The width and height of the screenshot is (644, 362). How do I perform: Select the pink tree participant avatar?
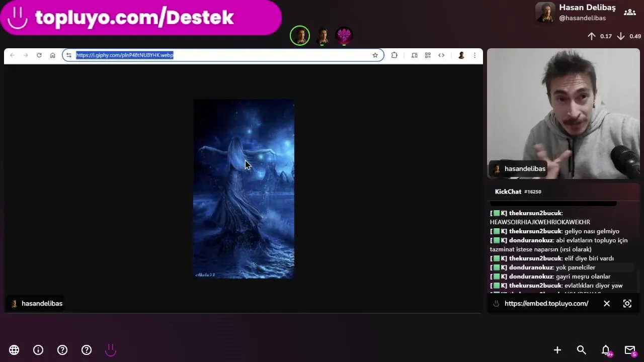(344, 36)
